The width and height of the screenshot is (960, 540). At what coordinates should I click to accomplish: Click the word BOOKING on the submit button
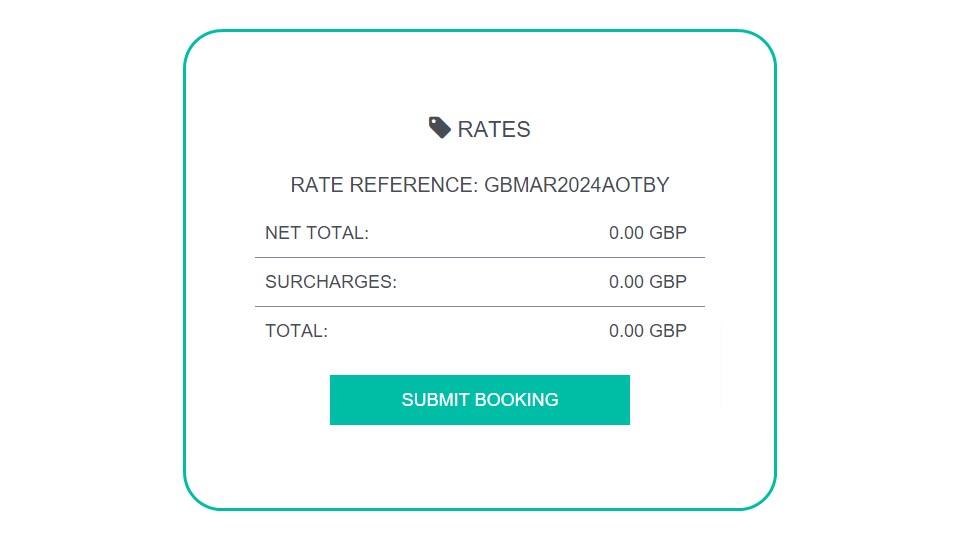tap(516, 400)
